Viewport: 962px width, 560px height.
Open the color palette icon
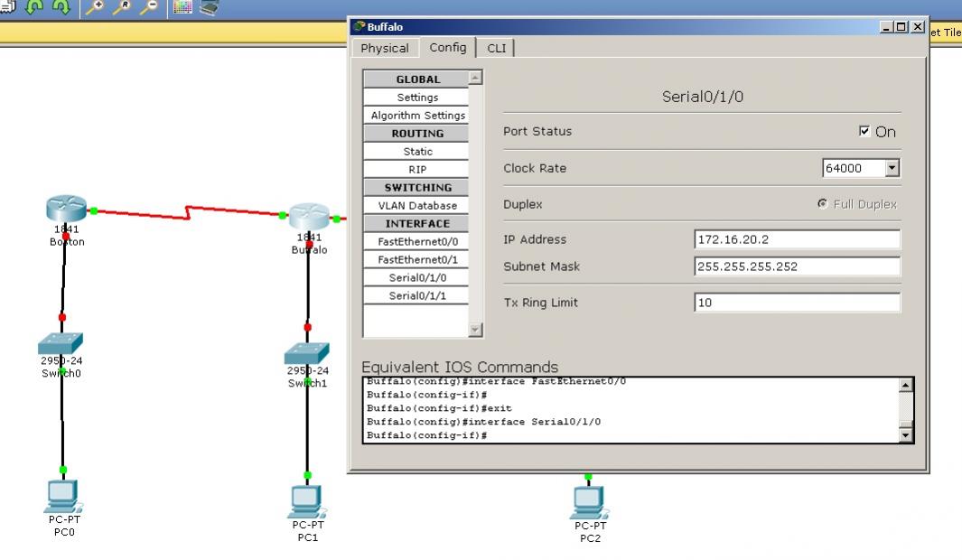182,8
